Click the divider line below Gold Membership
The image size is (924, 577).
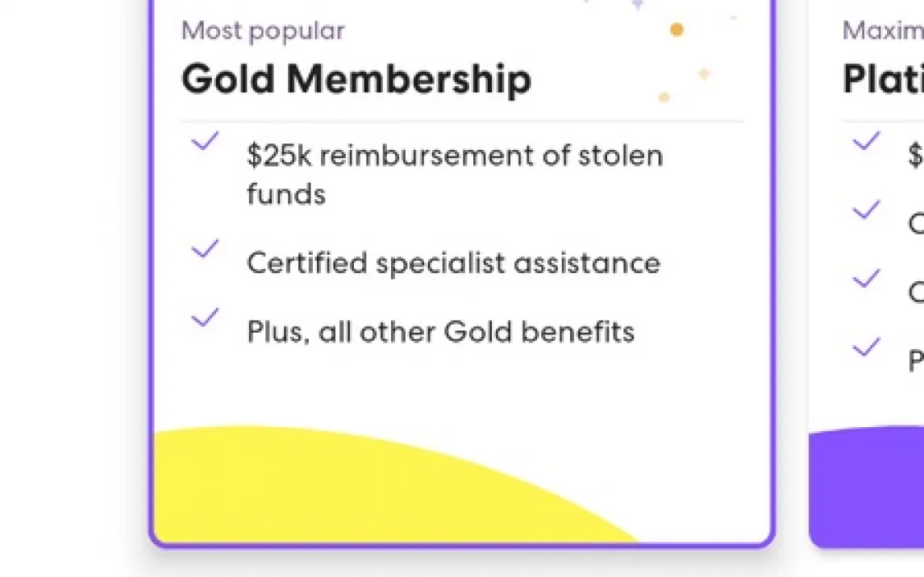[462, 122]
